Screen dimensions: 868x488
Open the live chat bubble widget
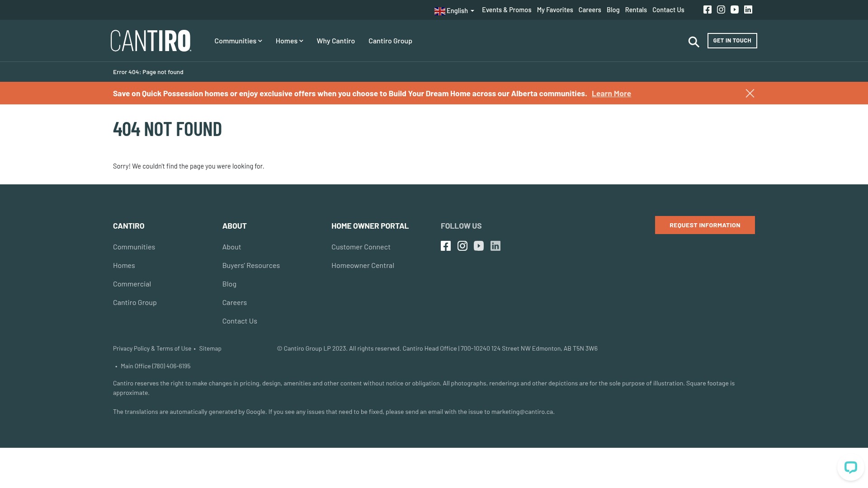[851, 467]
